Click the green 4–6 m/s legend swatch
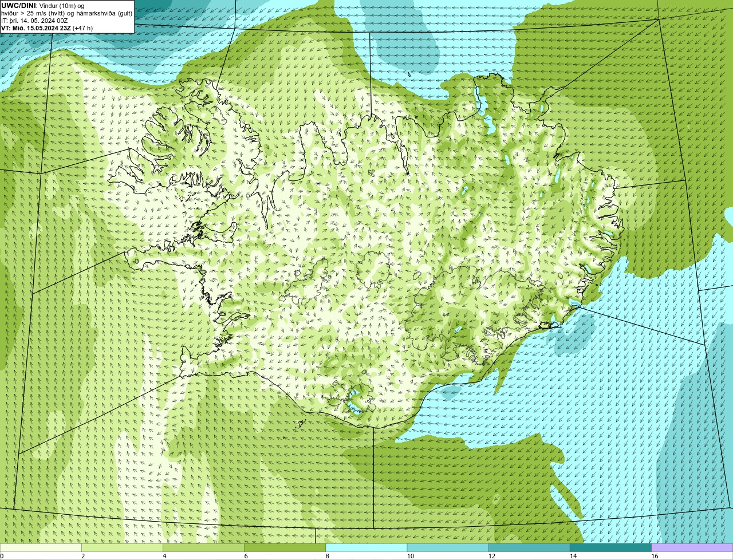Image resolution: width=733 pixels, height=560 pixels. (203, 547)
